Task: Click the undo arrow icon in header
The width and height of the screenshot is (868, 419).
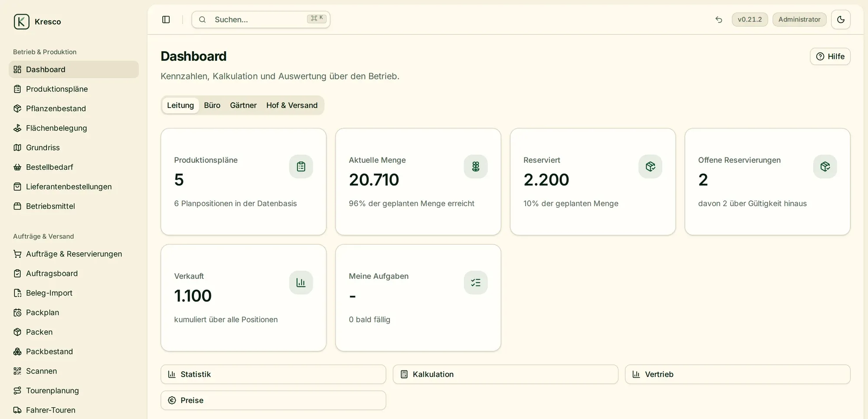Action: (719, 20)
